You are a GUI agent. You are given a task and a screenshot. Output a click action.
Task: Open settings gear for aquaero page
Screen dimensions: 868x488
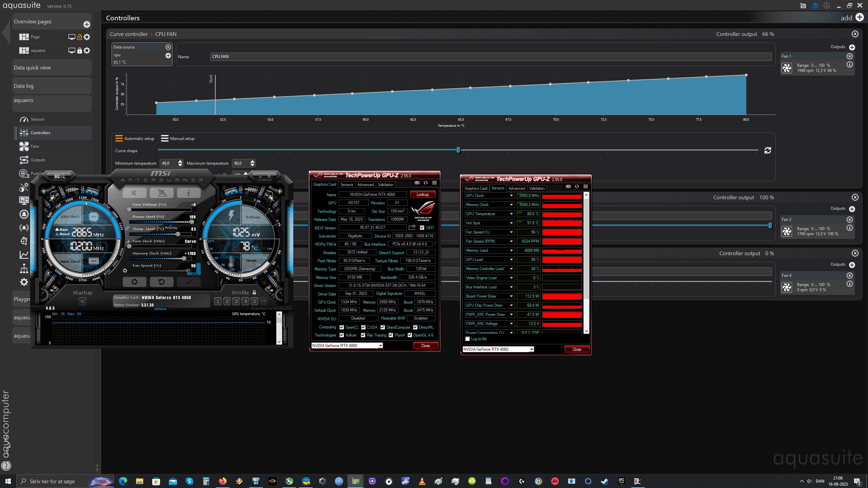[x=87, y=50]
